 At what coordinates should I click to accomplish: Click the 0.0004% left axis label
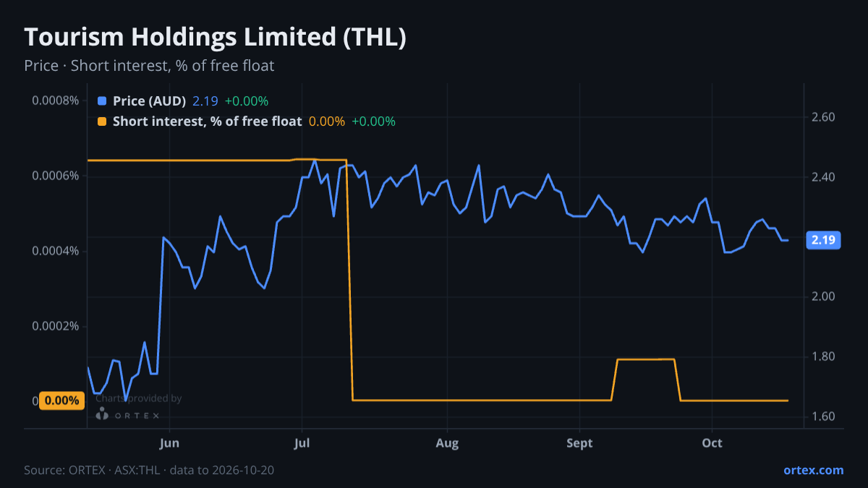coord(56,251)
